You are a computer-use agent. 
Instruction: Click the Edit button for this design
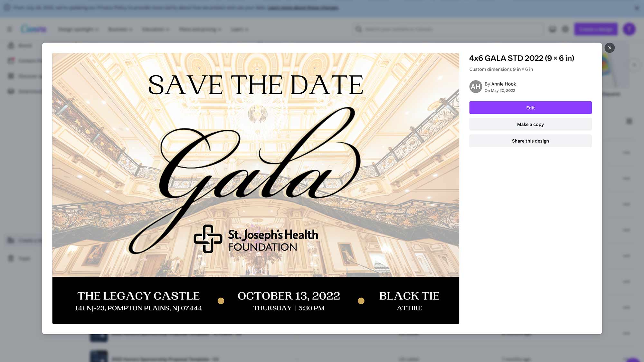coord(530,107)
